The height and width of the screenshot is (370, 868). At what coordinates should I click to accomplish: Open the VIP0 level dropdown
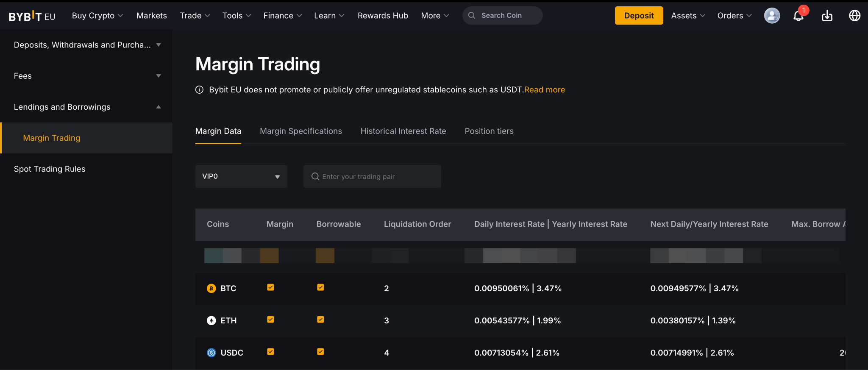pyautogui.click(x=241, y=176)
